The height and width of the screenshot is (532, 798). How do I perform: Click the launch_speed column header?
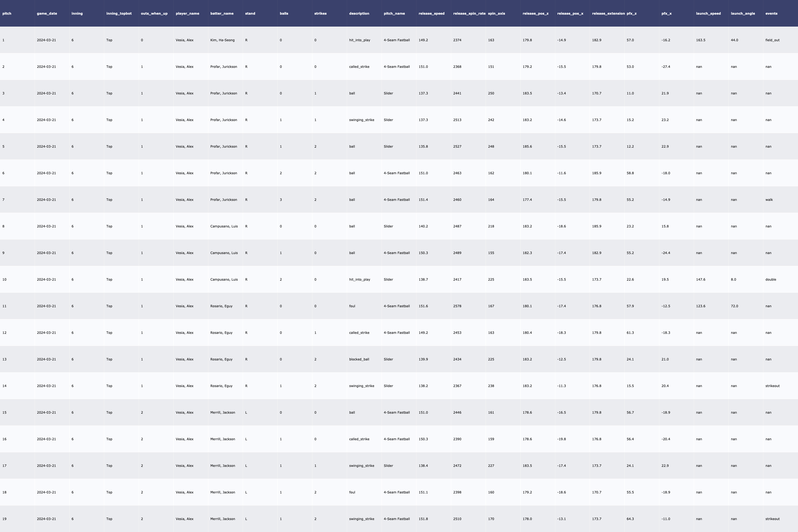tap(708, 14)
